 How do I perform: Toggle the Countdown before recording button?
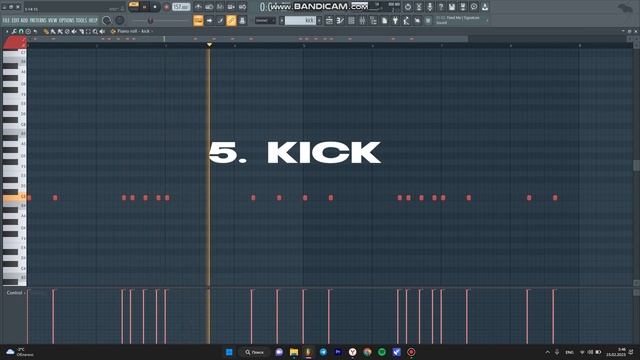point(220,7)
